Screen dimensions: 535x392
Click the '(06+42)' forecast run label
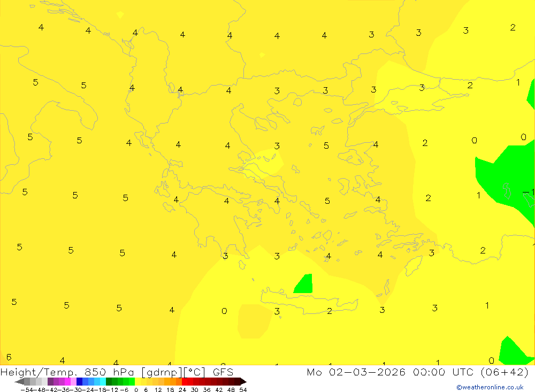[505, 372]
